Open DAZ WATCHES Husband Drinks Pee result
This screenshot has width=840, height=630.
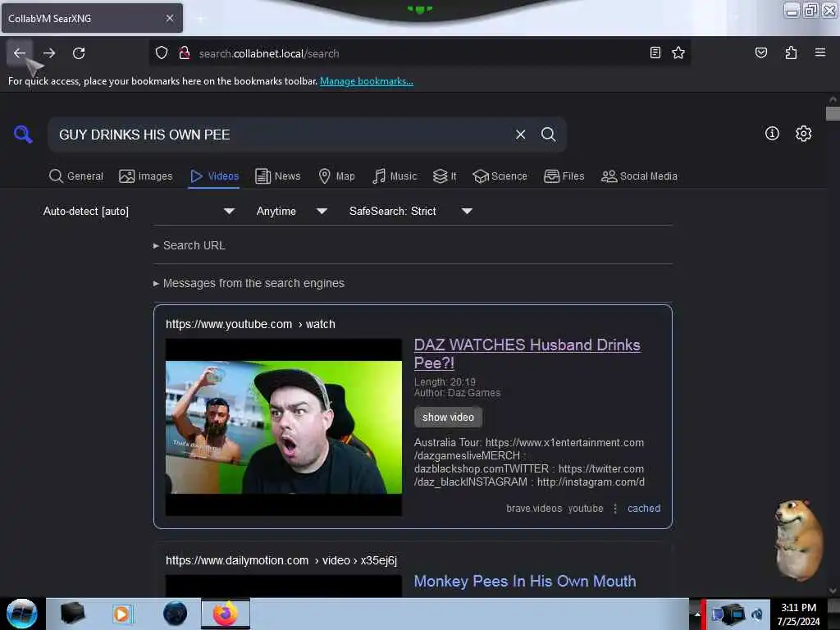(527, 354)
